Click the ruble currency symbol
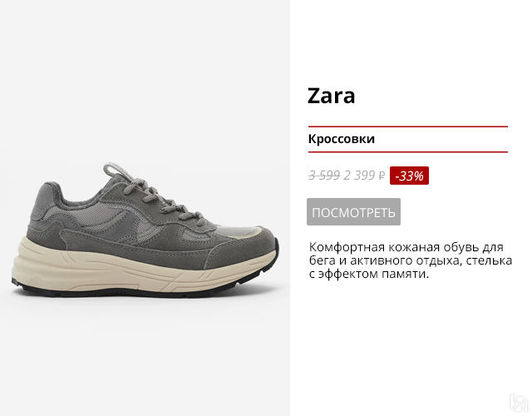This screenshot has width=532, height=416. (382, 176)
